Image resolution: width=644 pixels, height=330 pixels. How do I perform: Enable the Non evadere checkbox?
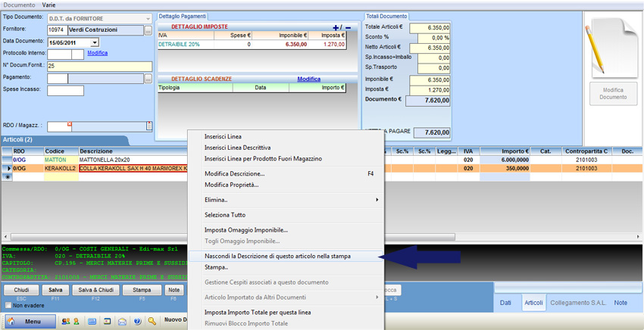click(7, 305)
